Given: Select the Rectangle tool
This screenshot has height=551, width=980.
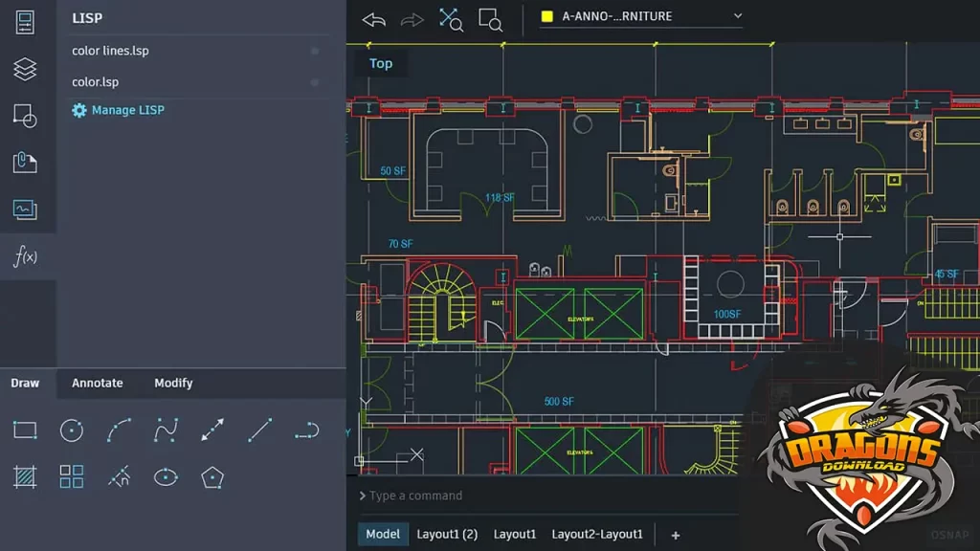Looking at the screenshot, I should (x=25, y=430).
